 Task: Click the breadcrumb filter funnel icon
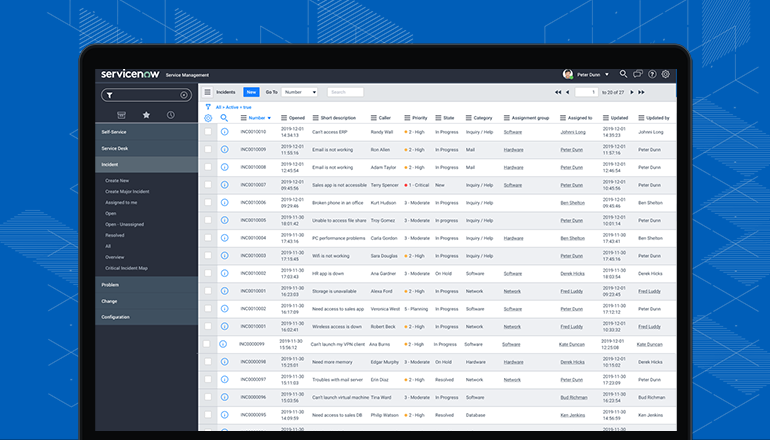point(208,107)
